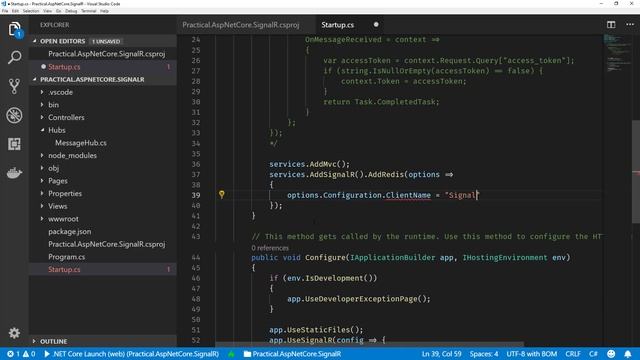Open the Extensions view icon
The width and height of the screenshot is (640, 360).
click(14, 144)
